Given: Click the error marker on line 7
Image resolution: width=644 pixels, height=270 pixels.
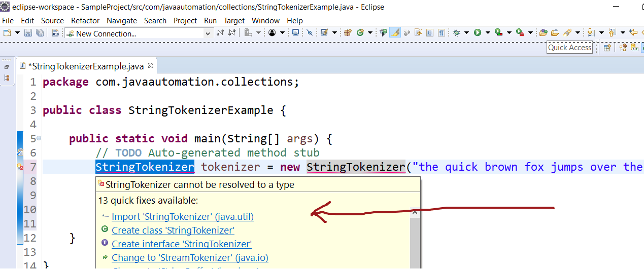Looking at the screenshot, I should click(20, 167).
